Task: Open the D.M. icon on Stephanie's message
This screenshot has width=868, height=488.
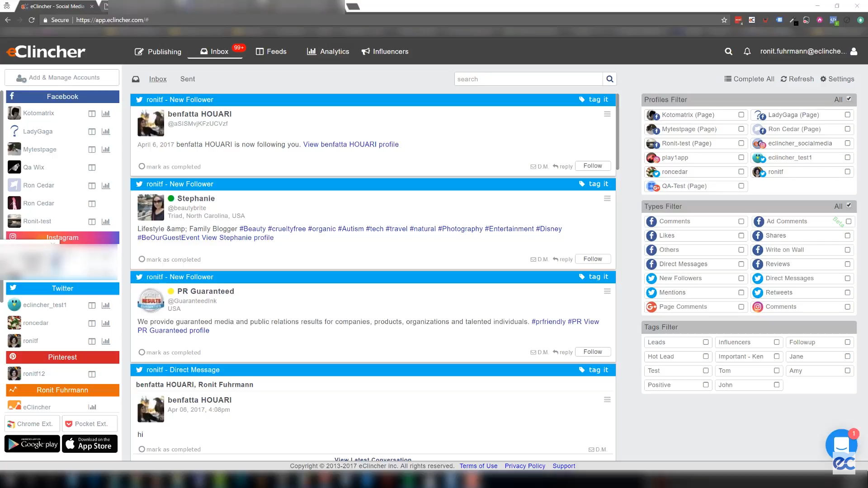Action: coord(533,259)
